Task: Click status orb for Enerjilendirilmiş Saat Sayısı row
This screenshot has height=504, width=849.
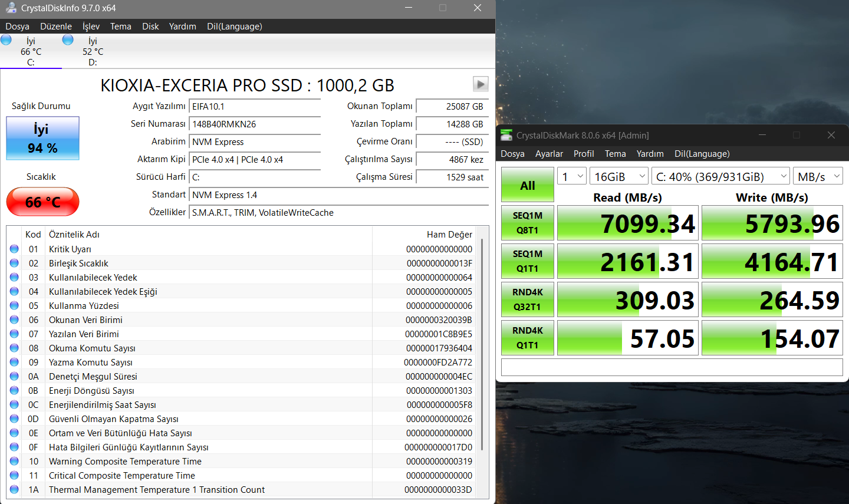Action: pos(14,404)
